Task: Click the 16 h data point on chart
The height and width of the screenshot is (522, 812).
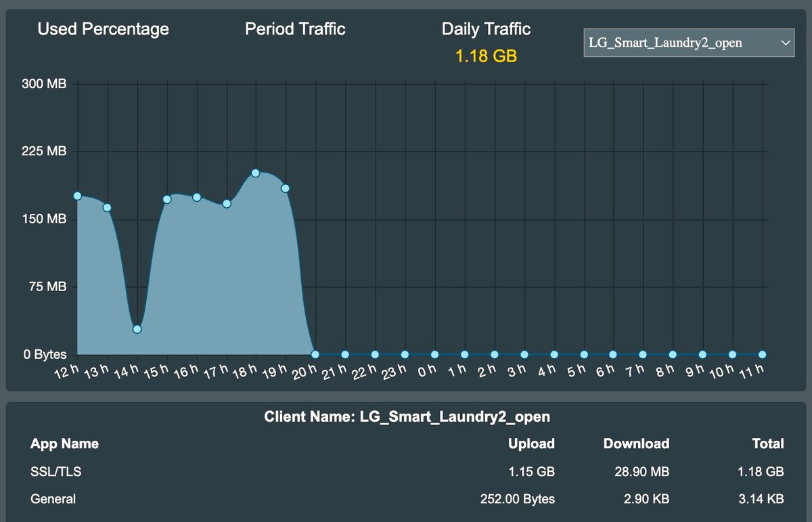Action: coord(196,197)
